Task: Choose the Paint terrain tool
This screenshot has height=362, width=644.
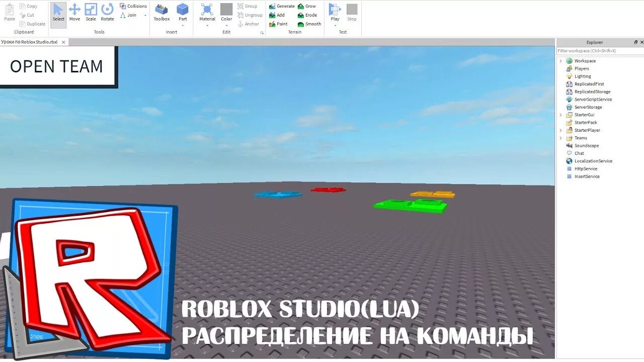Action: coord(278,24)
